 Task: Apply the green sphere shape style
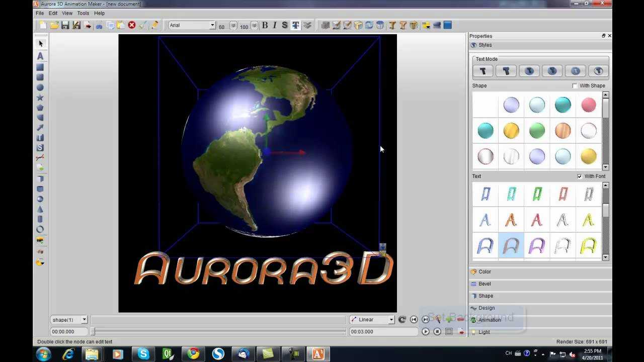(537, 131)
